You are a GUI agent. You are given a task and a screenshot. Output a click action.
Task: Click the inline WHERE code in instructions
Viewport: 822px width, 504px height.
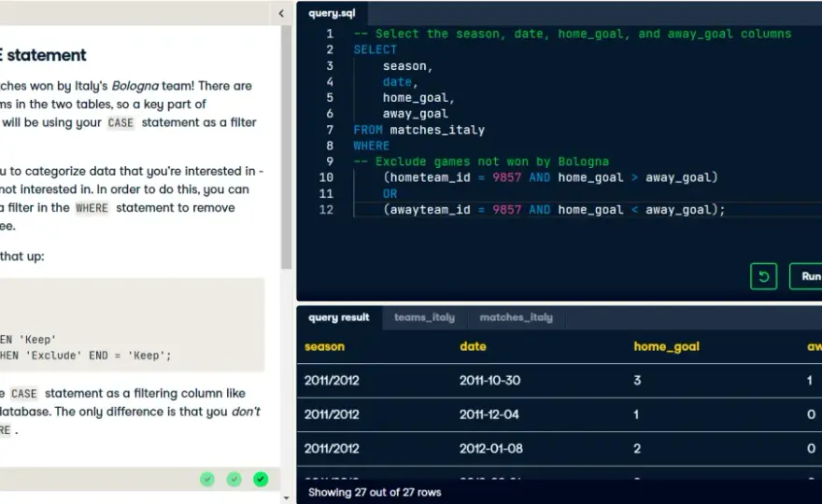point(92,208)
